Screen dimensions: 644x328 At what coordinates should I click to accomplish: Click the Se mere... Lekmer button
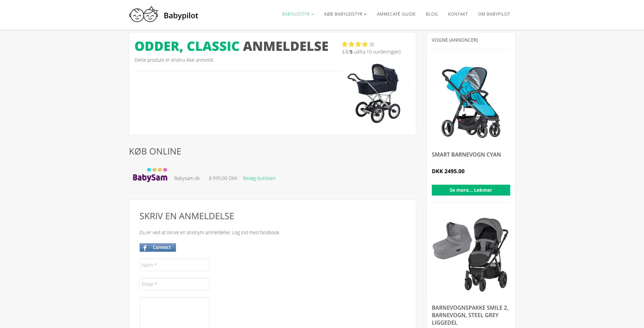tap(471, 190)
